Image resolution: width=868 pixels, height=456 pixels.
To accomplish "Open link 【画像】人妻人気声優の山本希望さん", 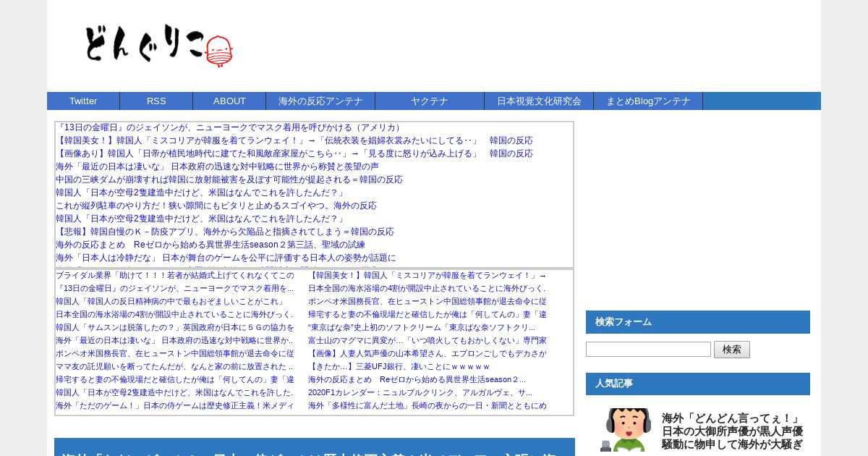I will pos(427,353).
